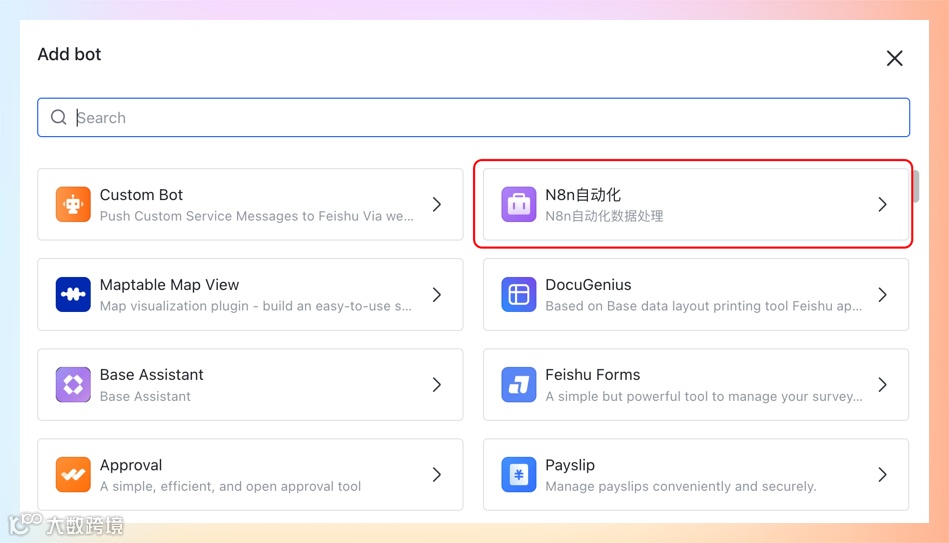
Task: Click the Feishu Forms icon
Action: [x=518, y=384]
